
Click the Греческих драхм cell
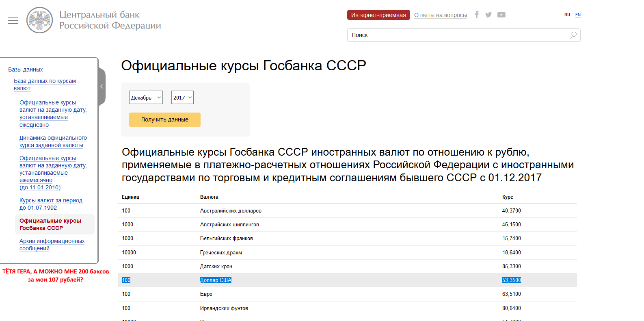coord(221,252)
